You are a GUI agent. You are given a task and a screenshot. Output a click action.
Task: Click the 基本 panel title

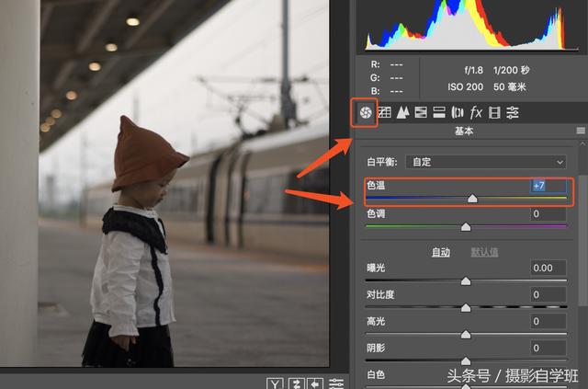point(464,131)
